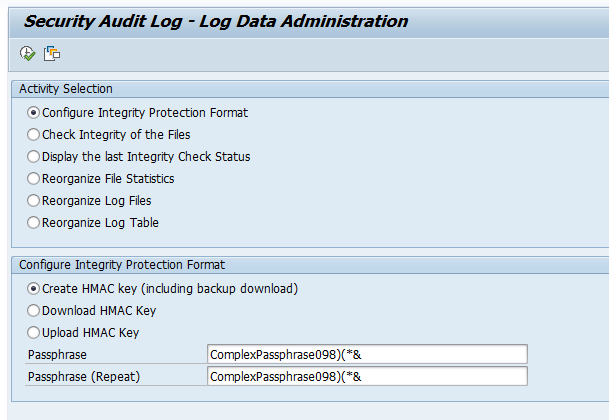The height and width of the screenshot is (420, 609).
Task: Select Configure Integrity Protection Format radio button
Action: coord(34,113)
